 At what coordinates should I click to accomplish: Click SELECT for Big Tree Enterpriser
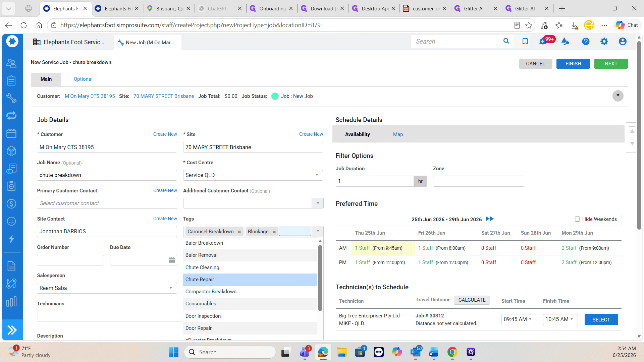(x=601, y=320)
